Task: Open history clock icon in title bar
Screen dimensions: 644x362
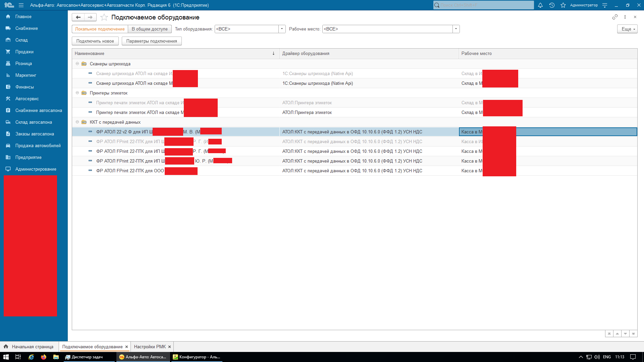Action: click(552, 5)
